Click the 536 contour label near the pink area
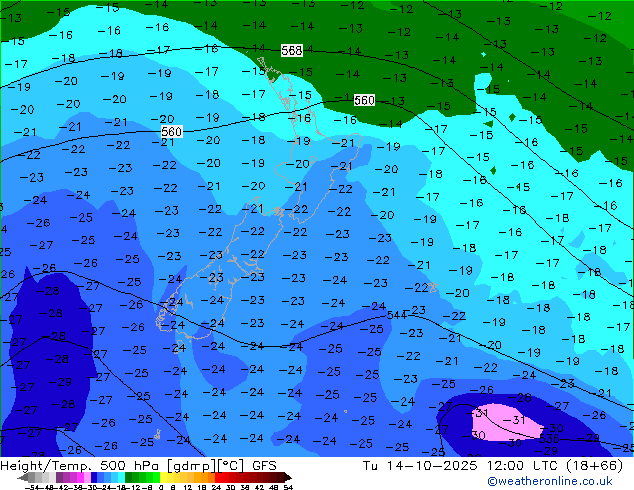The width and height of the screenshot is (634, 490). (x=549, y=439)
